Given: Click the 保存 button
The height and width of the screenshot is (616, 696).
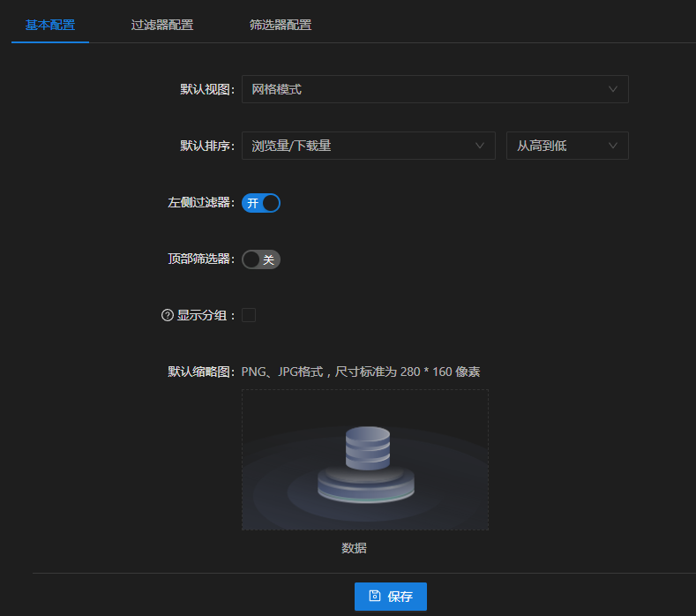Looking at the screenshot, I should pos(391,597).
